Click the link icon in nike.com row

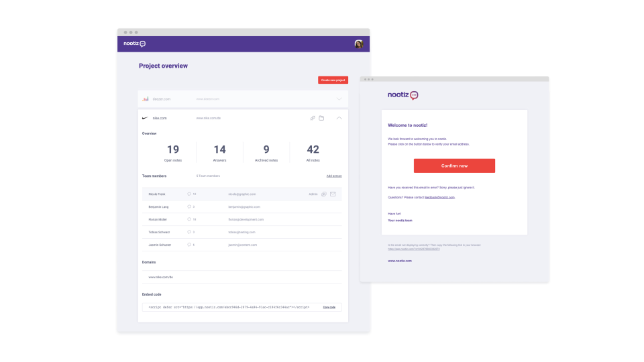[313, 118]
